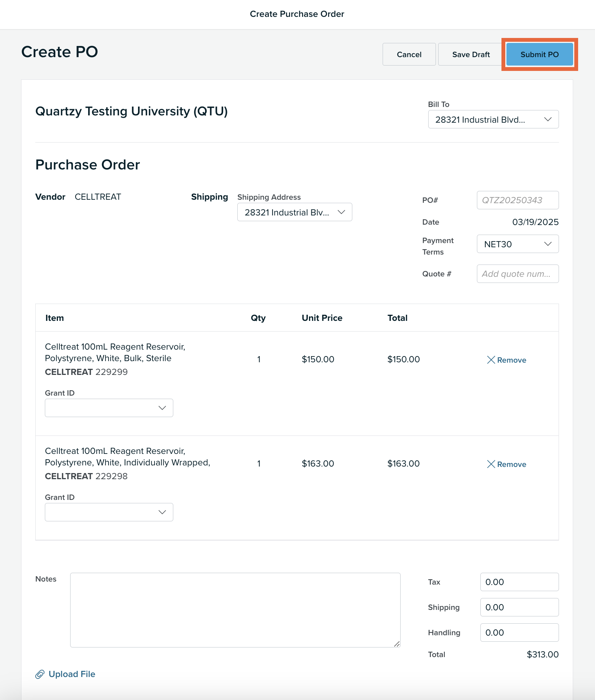The height and width of the screenshot is (700, 595).
Task: Remove the Bulk Sterile reservoir item
Action: pos(506,360)
